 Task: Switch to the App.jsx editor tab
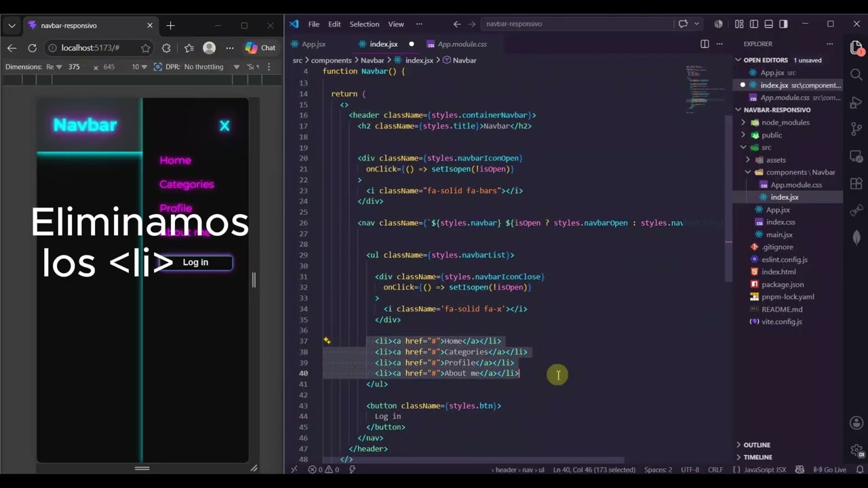[314, 44]
